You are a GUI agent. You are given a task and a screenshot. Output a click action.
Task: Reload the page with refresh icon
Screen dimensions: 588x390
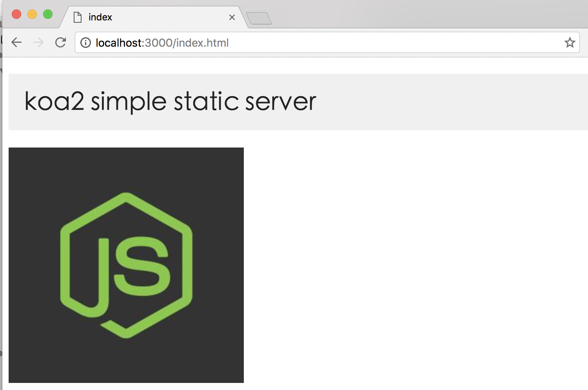[x=60, y=42]
